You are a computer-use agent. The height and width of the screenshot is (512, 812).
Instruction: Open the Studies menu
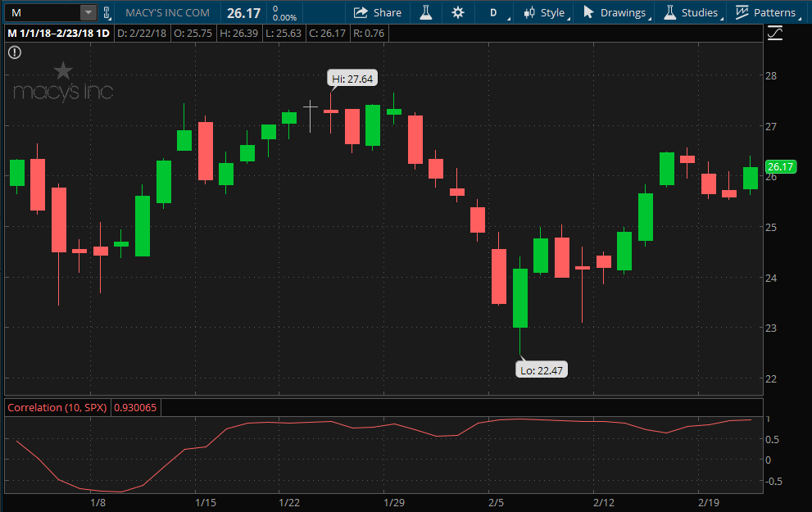point(693,12)
